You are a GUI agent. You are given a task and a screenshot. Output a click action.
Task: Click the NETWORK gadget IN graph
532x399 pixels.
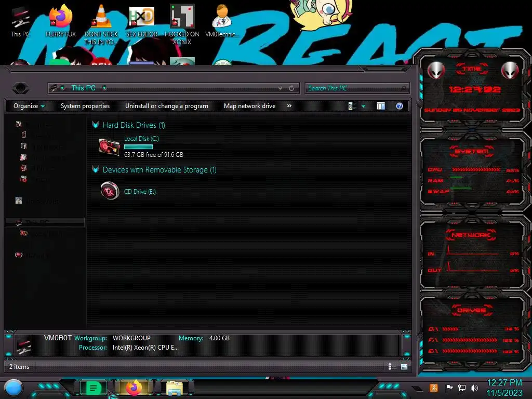473,249
